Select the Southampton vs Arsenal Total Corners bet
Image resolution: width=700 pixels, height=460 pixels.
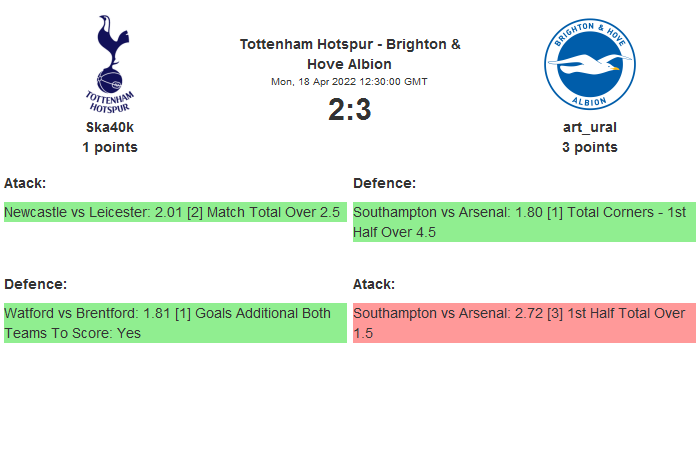coord(523,222)
